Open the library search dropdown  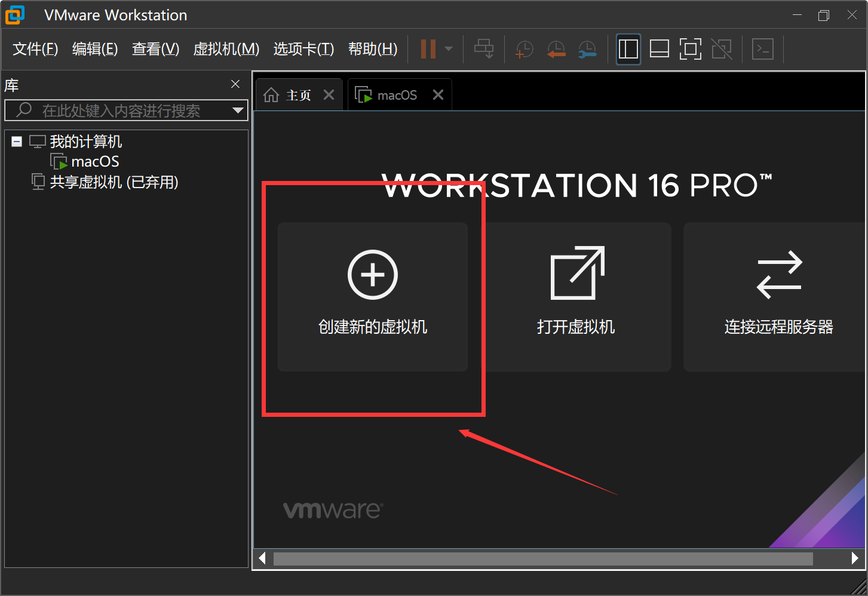coord(238,110)
